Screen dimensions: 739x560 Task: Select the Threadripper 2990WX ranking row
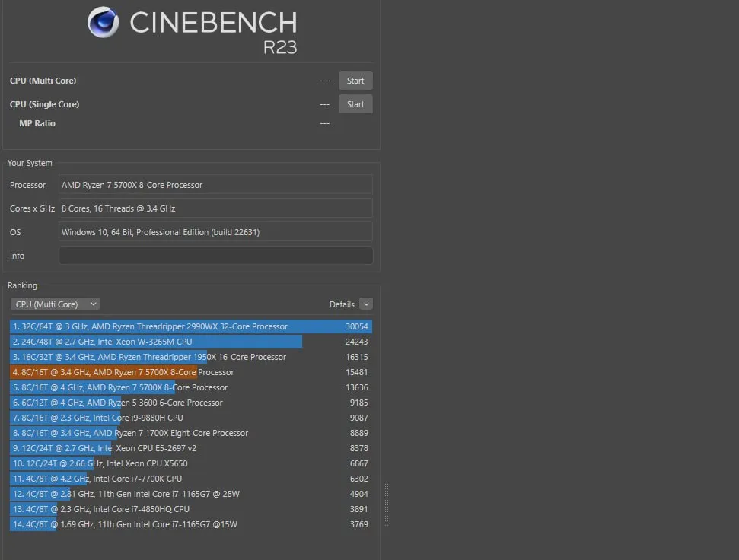point(191,326)
